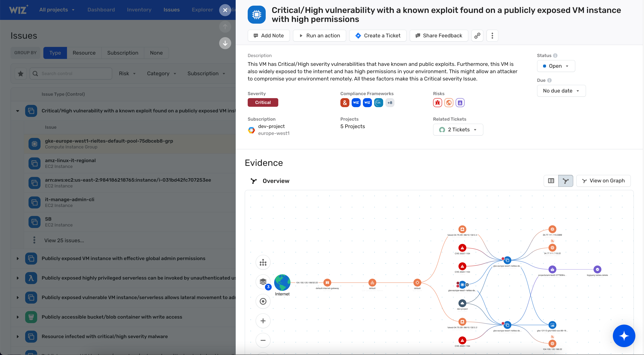
Task: Group issues by Subscription
Action: [123, 53]
